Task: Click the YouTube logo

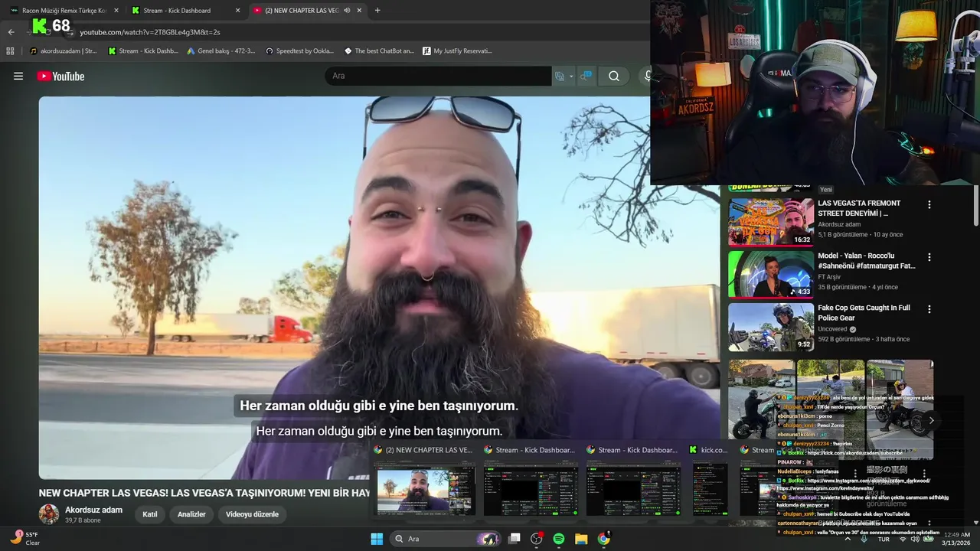Action: click(60, 76)
